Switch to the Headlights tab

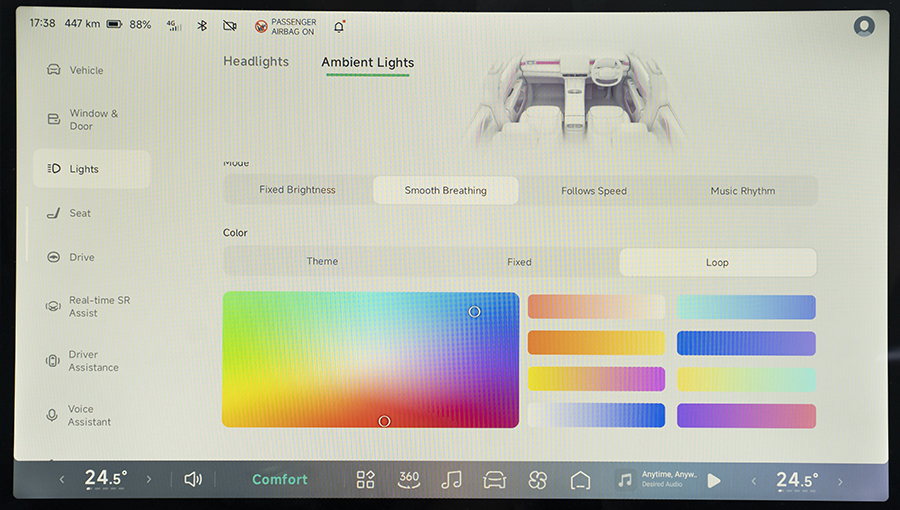pyautogui.click(x=256, y=62)
